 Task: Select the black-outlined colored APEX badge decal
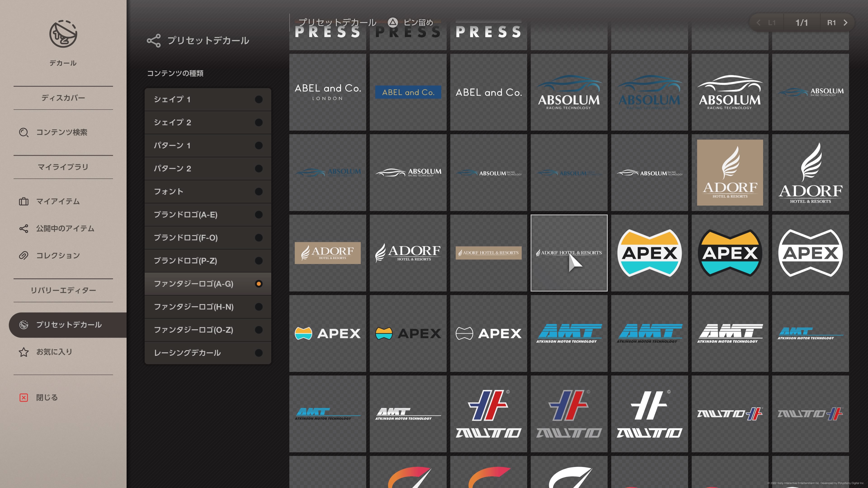point(730,253)
